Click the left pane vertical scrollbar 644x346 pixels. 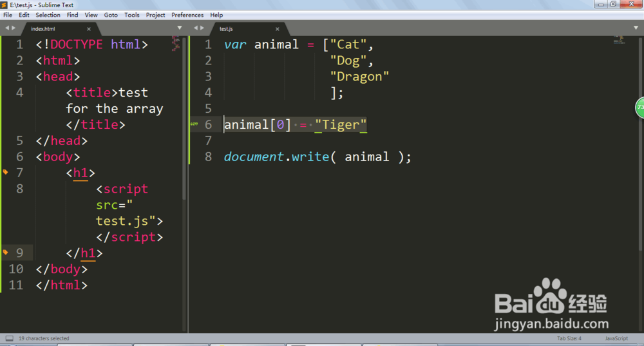click(184, 119)
